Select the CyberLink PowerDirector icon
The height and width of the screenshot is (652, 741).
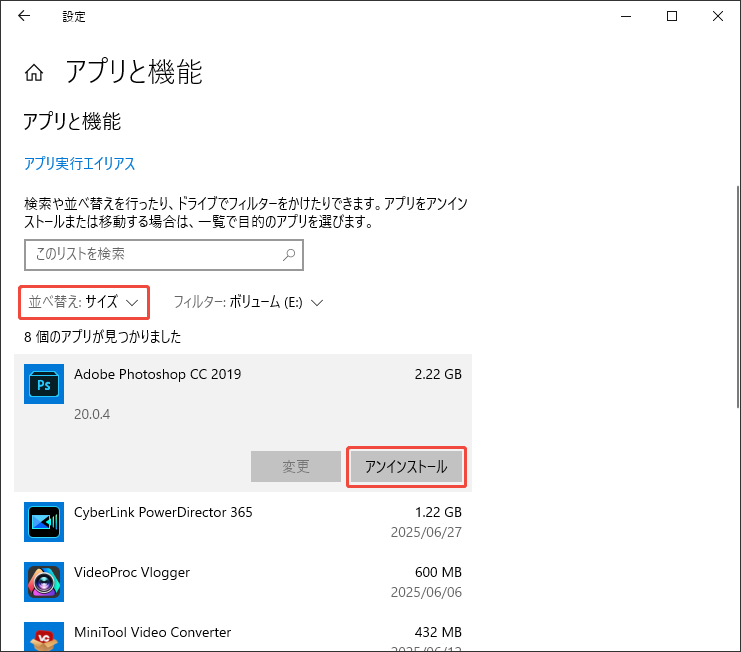tap(44, 522)
